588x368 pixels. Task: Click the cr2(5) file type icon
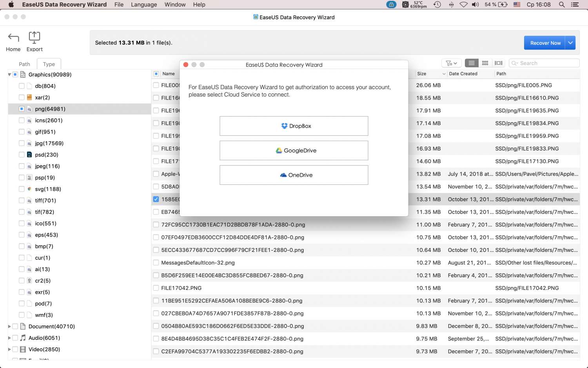pyautogui.click(x=29, y=281)
